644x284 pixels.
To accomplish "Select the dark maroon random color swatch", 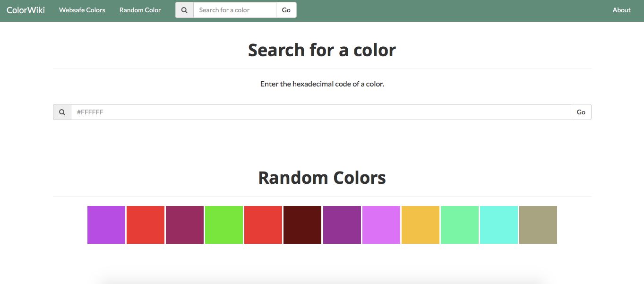I will tap(302, 225).
